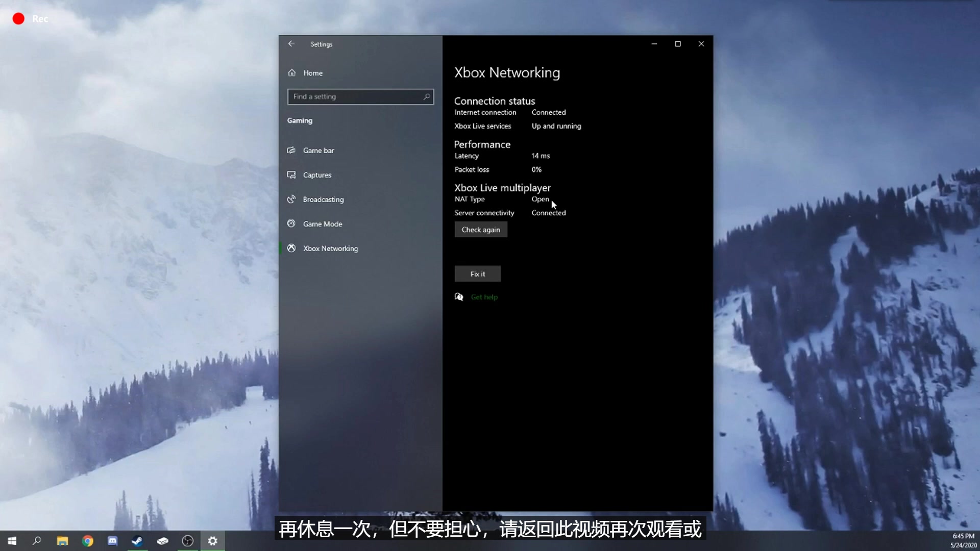The height and width of the screenshot is (551, 980).
Task: Click the 'Internet connection' label
Action: [x=485, y=112]
